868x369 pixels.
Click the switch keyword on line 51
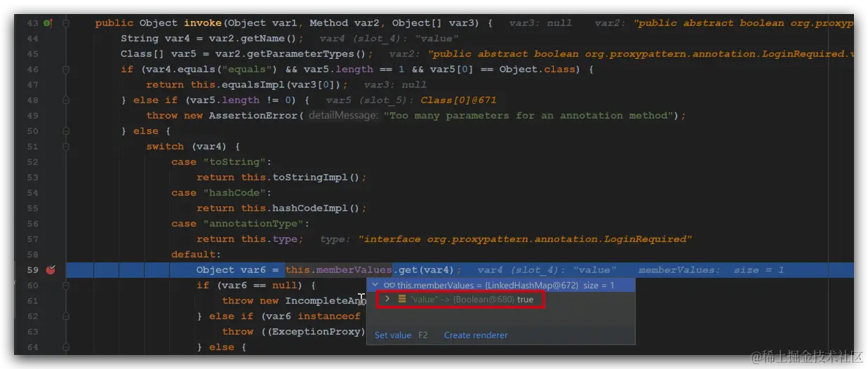pyautogui.click(x=165, y=147)
